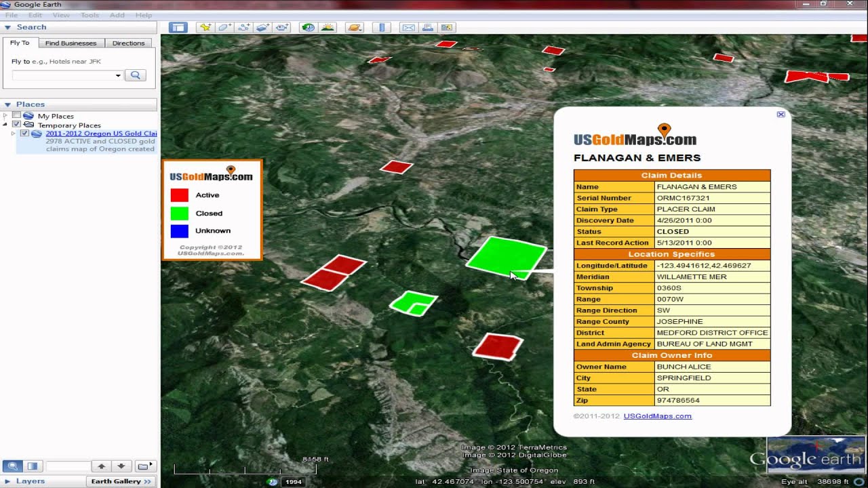This screenshot has width=868, height=488.
Task: Open the ruler measurement tool
Action: coord(382,28)
